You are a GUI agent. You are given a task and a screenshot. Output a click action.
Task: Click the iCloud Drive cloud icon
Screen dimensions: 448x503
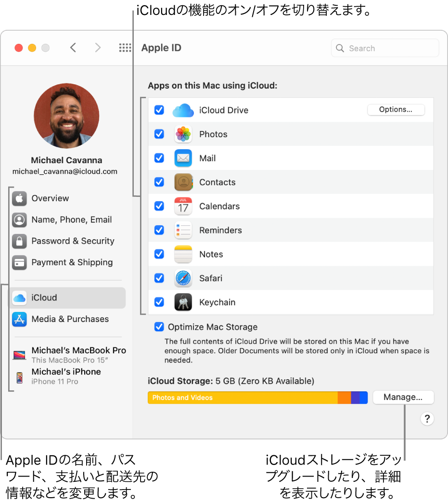point(183,110)
